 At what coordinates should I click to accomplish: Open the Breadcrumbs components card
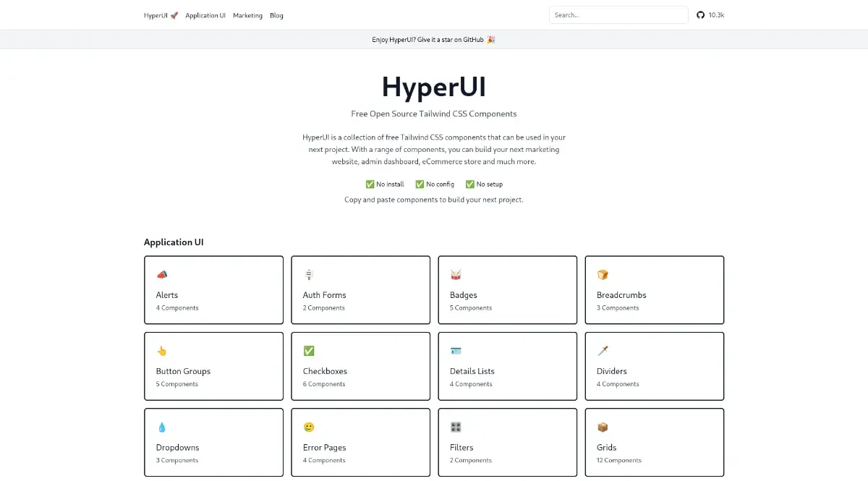click(654, 290)
